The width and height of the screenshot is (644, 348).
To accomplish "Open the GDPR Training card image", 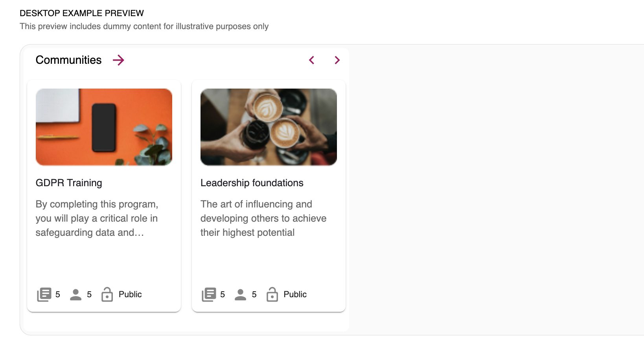I will click(x=104, y=127).
